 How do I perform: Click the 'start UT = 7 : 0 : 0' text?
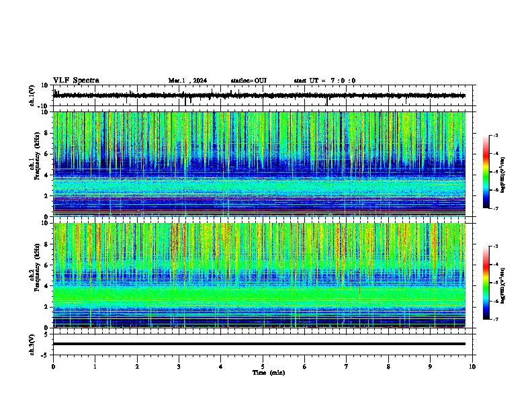(324, 81)
